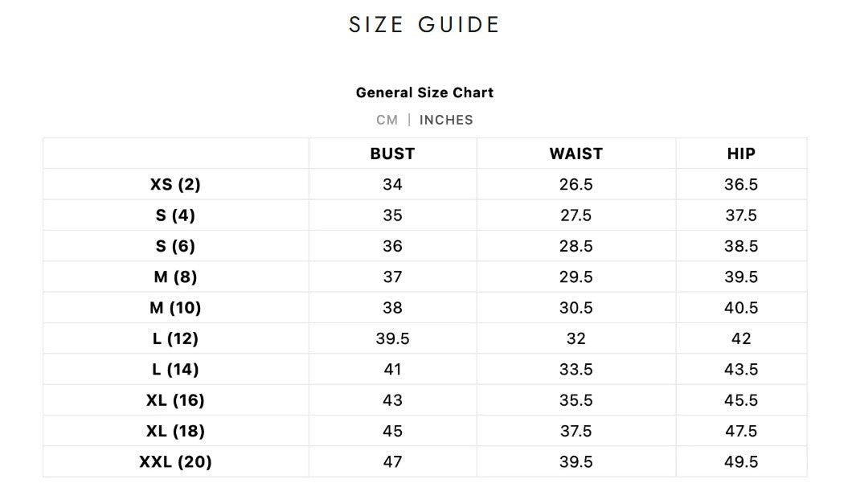Click the General Size Chart heading
The width and height of the screenshot is (852, 504).
coord(424,92)
